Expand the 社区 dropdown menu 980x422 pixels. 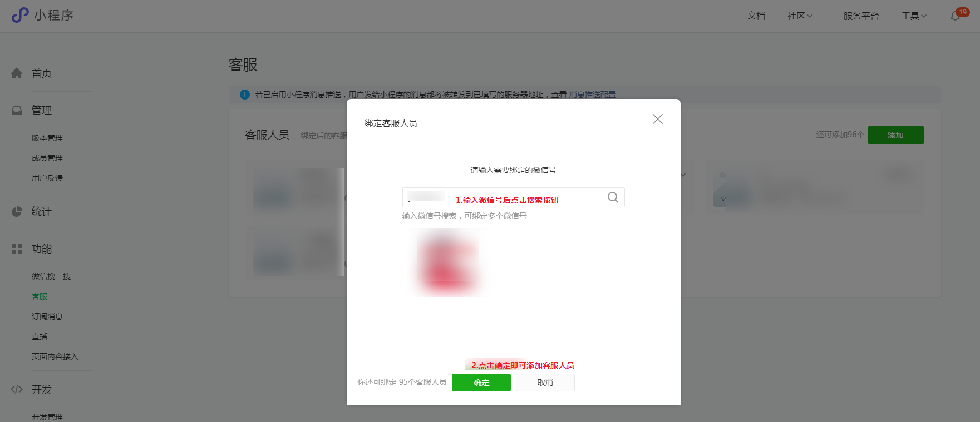click(x=800, y=16)
